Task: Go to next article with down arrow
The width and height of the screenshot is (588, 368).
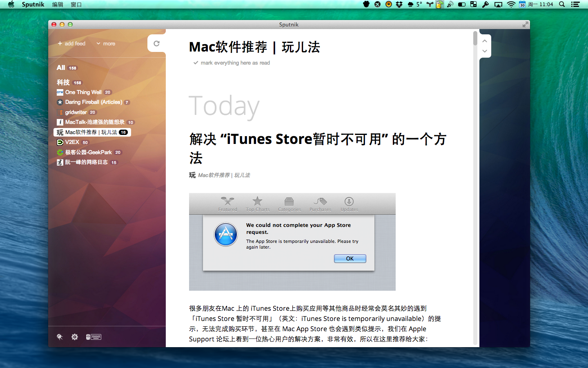Action: 485,51
